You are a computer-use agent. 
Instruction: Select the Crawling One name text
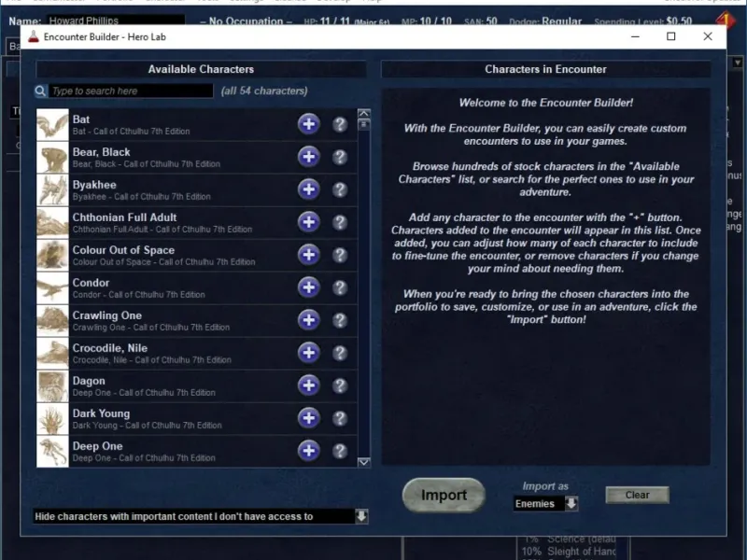point(107,315)
